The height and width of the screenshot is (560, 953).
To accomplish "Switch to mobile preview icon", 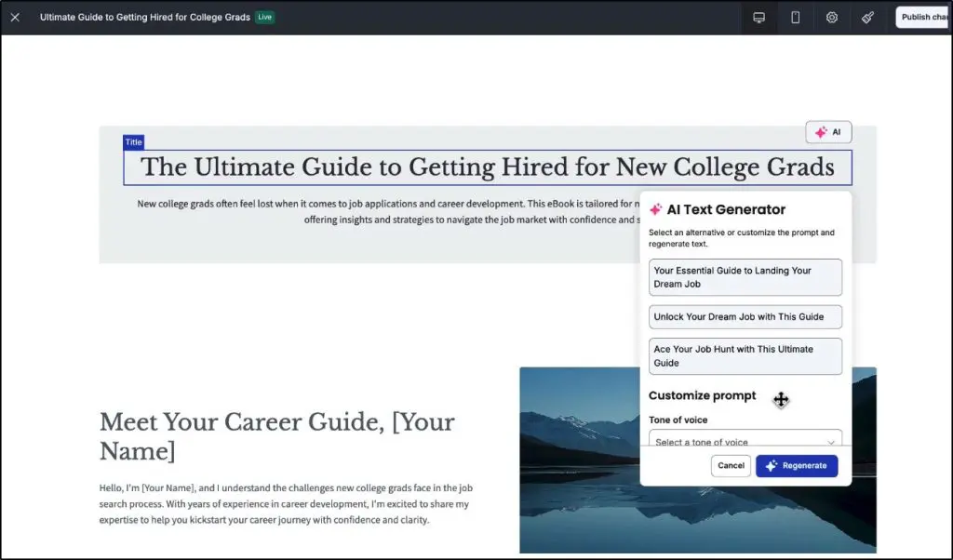I will tap(795, 17).
